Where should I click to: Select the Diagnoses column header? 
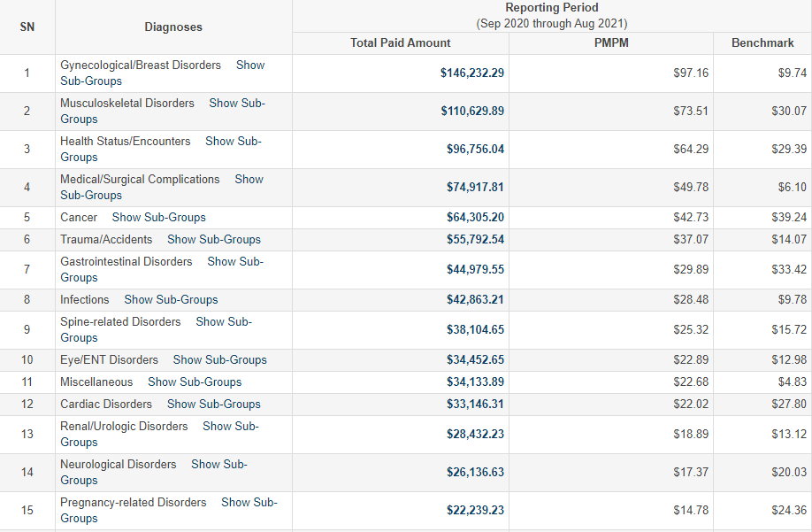coord(173,27)
